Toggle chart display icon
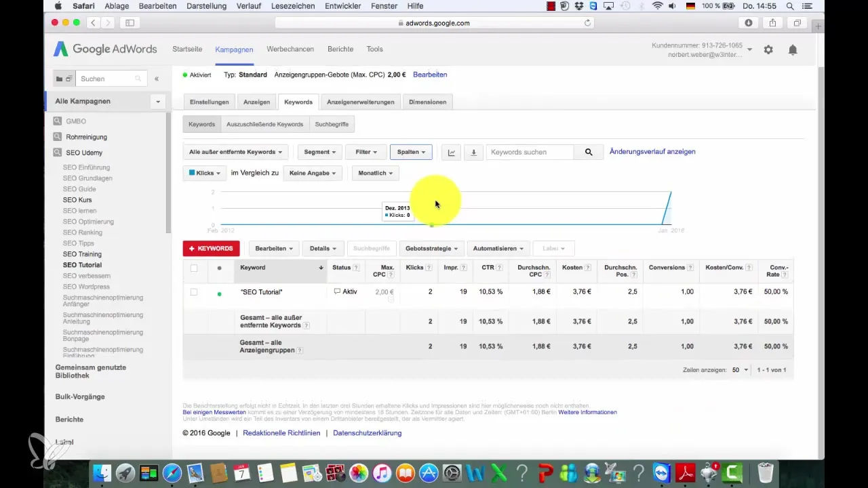This screenshot has width=868, height=488. pyautogui.click(x=452, y=152)
